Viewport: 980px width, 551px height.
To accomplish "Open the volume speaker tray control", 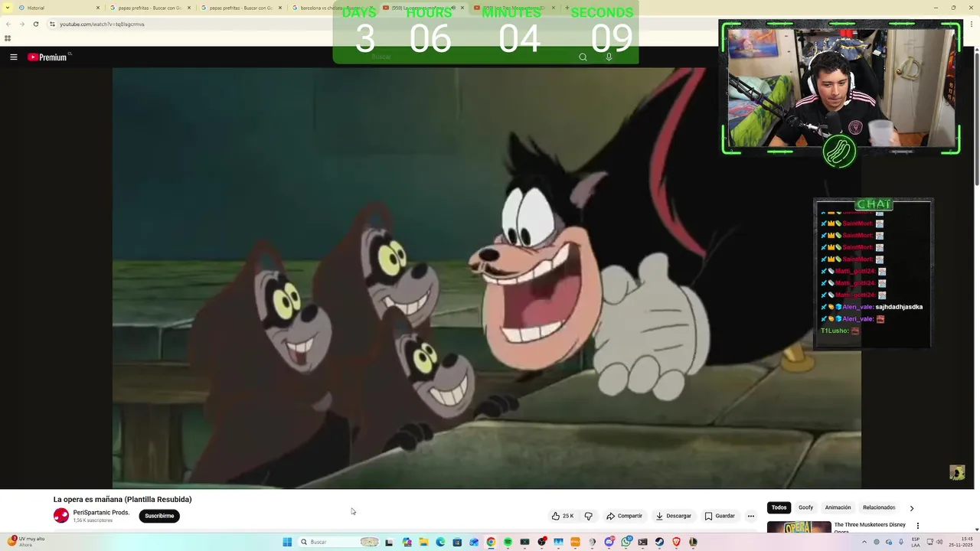I will pyautogui.click(x=939, y=542).
